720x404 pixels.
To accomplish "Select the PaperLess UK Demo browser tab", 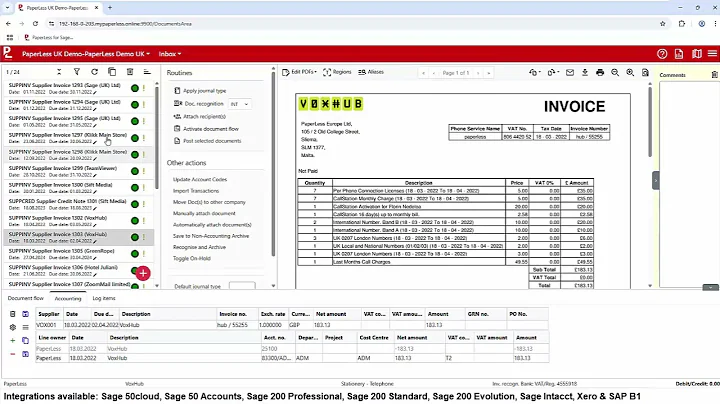I will (x=57, y=8).
